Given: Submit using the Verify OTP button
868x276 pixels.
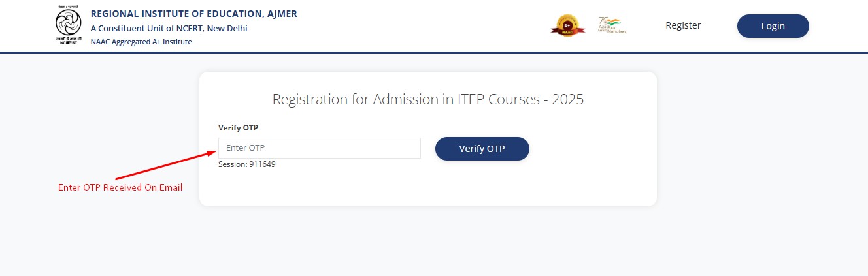Looking at the screenshot, I should pos(482,148).
